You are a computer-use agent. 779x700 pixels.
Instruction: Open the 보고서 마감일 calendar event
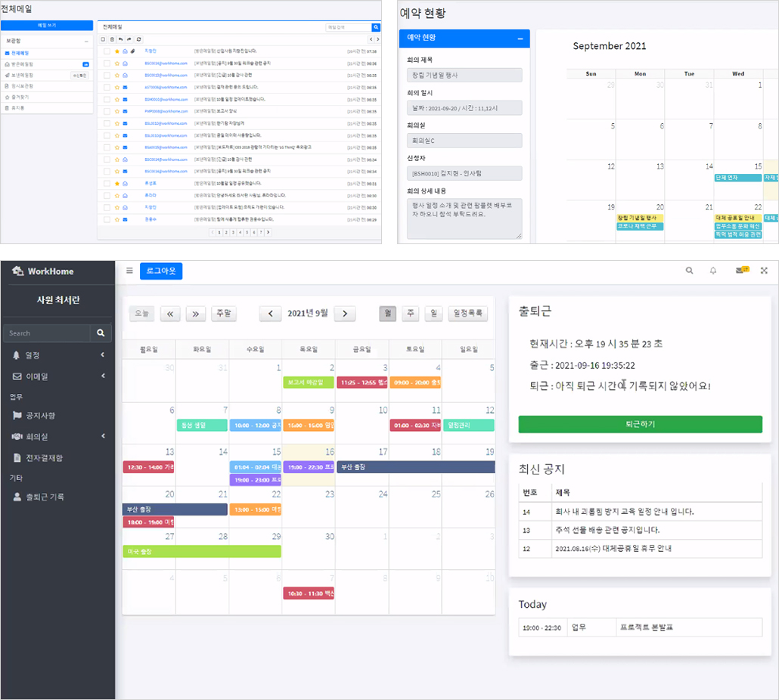click(308, 383)
